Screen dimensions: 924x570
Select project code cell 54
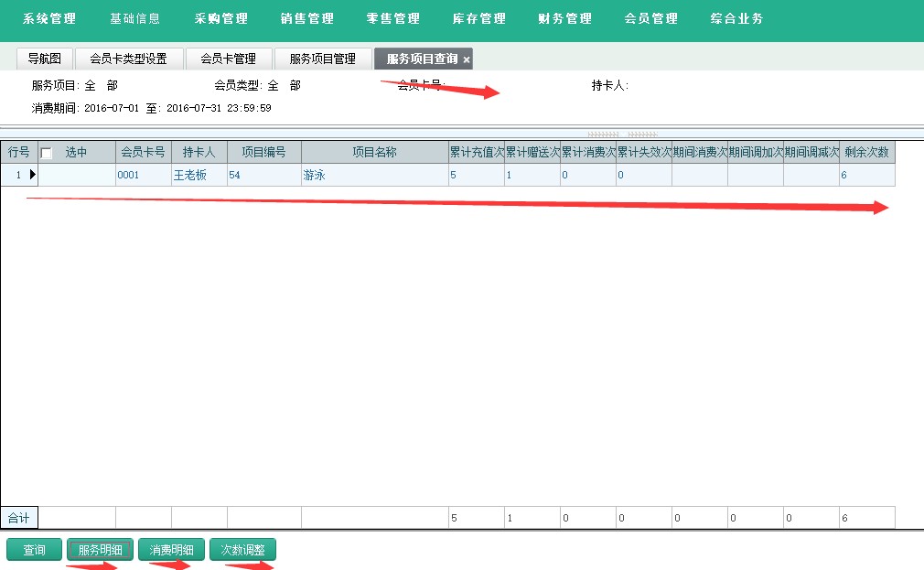point(264,175)
